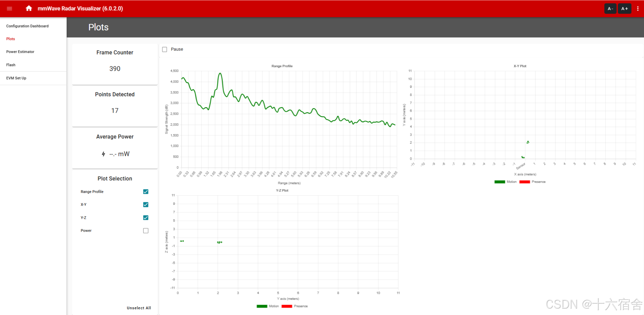The image size is (644, 315).
Task: Toggle the Pause checkbox
Action: click(x=165, y=49)
